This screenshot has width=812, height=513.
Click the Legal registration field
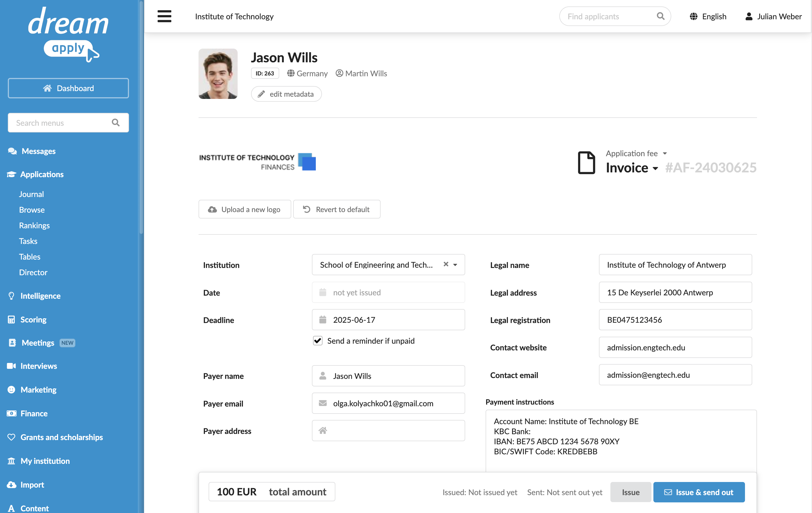coord(675,320)
